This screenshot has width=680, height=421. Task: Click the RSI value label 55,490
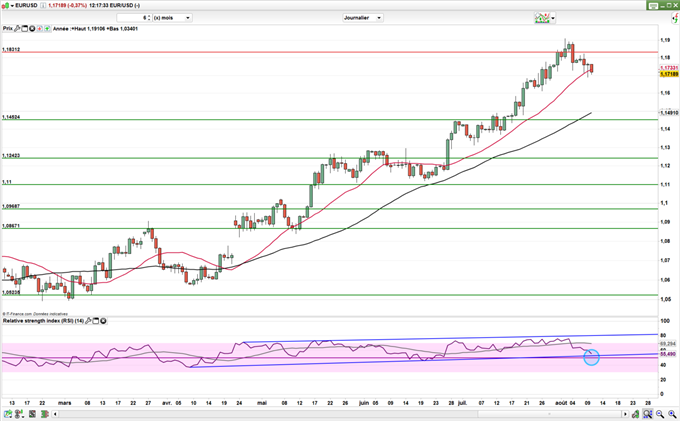pyautogui.click(x=668, y=354)
